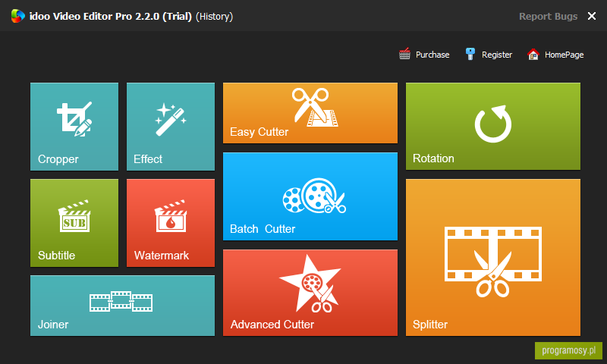Click the Rotation circular arrow icon
The width and height of the screenshot is (607, 364).
pyautogui.click(x=492, y=124)
